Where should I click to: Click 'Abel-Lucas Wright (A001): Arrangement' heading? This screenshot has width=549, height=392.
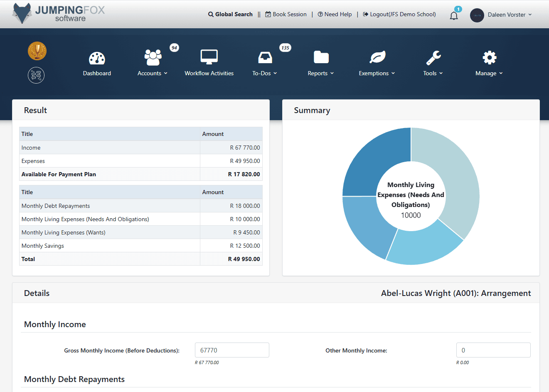point(456,293)
